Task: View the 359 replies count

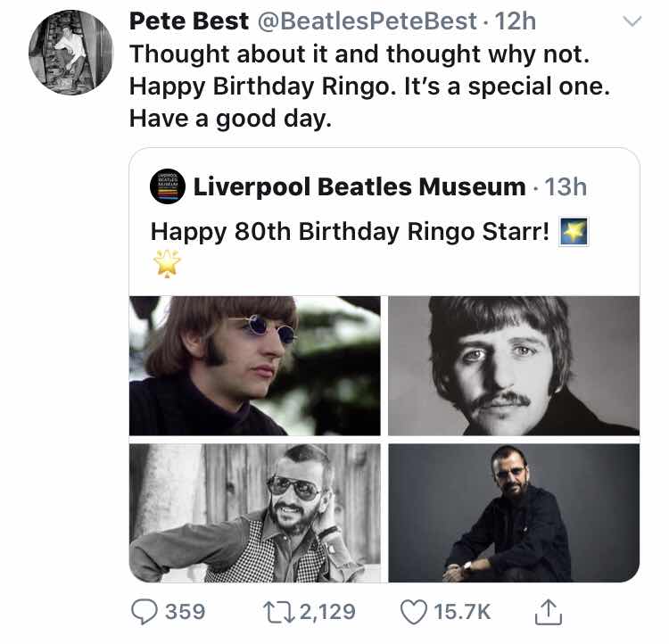Action: (x=186, y=611)
